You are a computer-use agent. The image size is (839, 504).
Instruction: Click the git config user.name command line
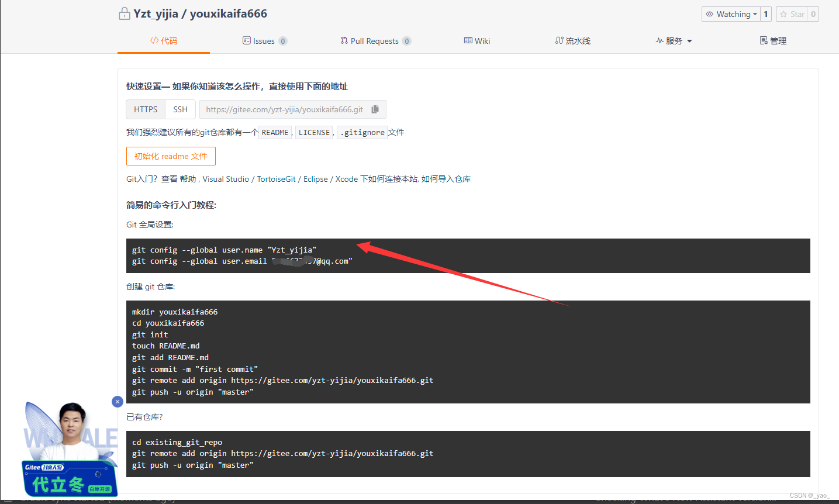[x=224, y=250]
